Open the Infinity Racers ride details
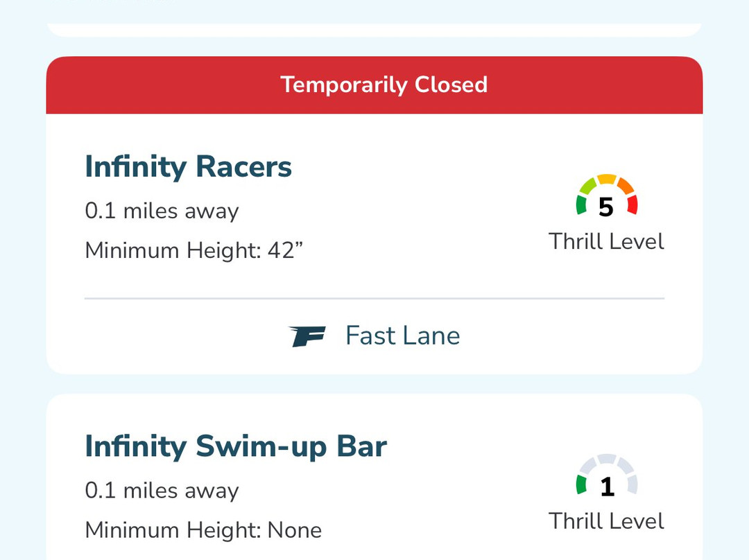 pos(189,167)
